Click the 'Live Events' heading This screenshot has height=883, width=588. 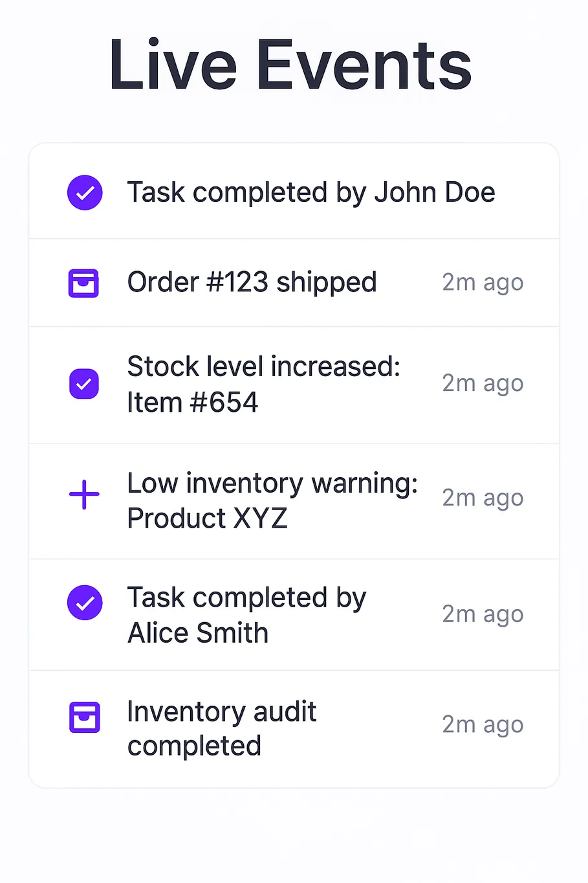click(291, 65)
